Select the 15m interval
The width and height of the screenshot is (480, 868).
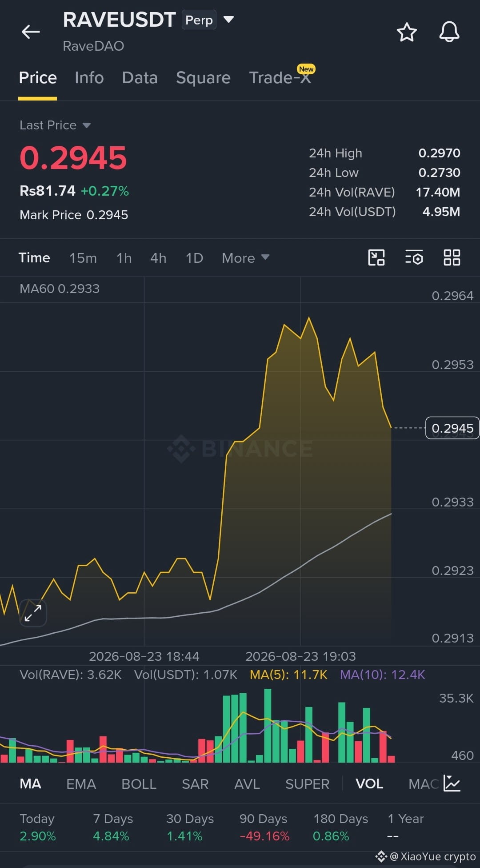coord(83,258)
